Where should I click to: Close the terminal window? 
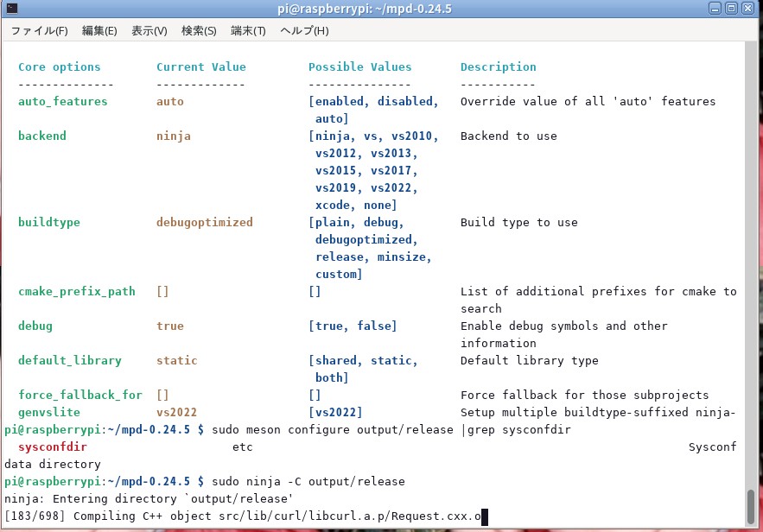(749, 9)
